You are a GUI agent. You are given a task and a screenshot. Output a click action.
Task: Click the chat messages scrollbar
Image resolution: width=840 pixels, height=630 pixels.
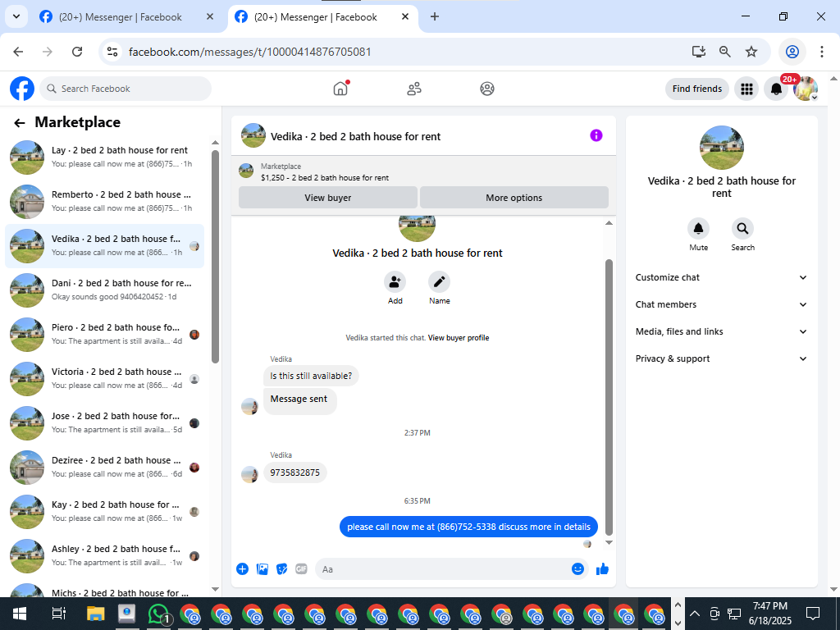coord(609,397)
